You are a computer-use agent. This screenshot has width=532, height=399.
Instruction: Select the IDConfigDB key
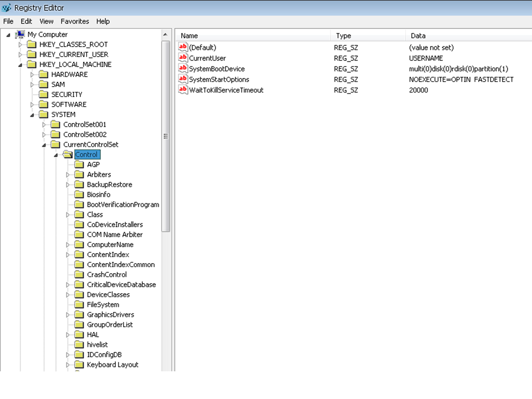(104, 355)
